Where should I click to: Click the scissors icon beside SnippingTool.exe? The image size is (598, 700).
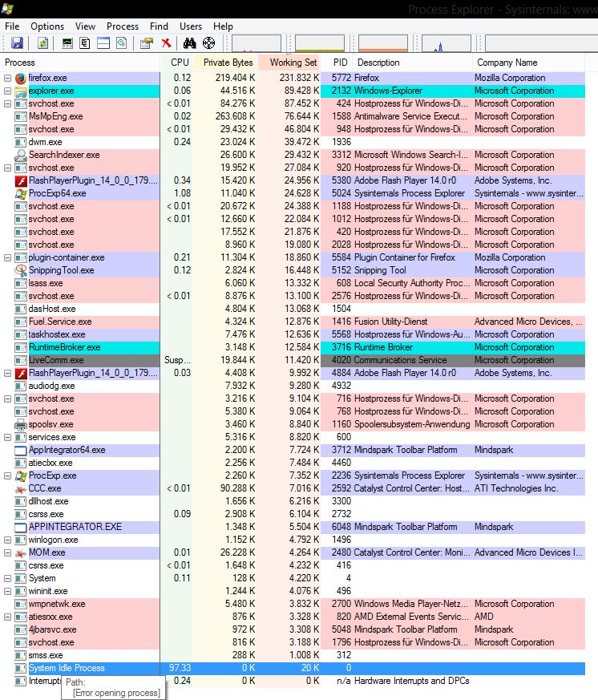coord(21,270)
